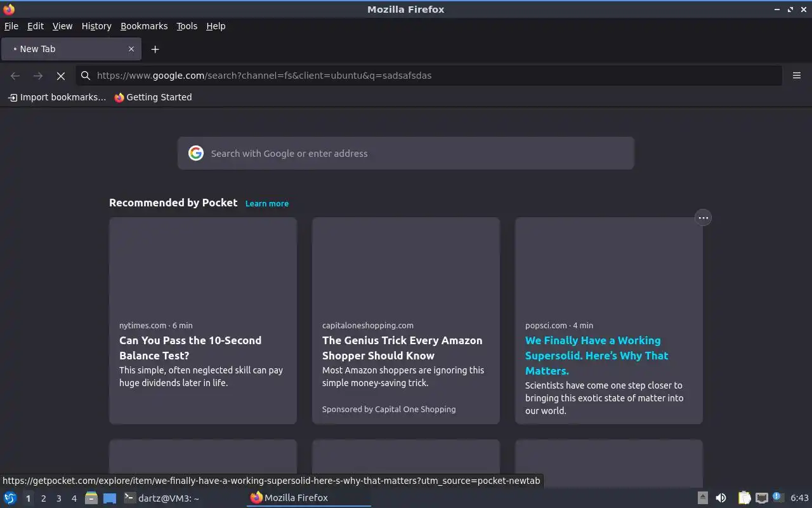Open the Working Supersolid article headline

[x=596, y=356]
